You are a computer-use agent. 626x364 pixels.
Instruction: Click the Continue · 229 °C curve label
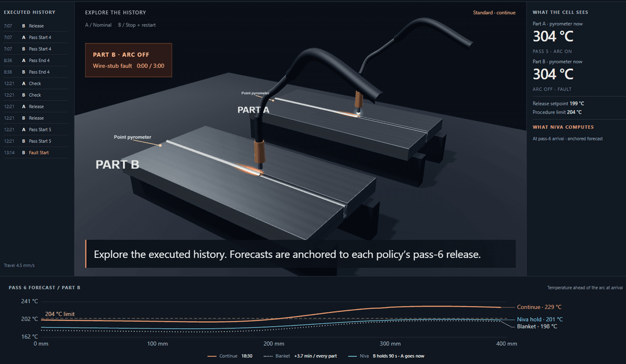click(x=539, y=307)
